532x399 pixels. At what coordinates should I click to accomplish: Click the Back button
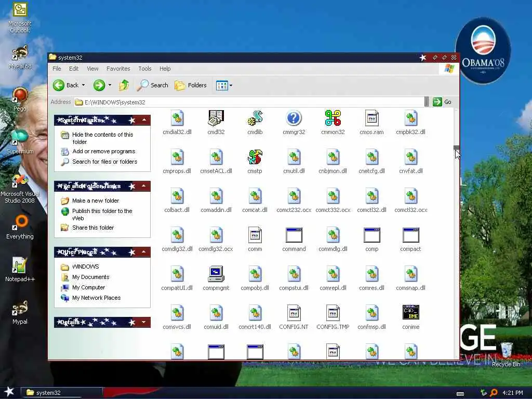(x=65, y=85)
